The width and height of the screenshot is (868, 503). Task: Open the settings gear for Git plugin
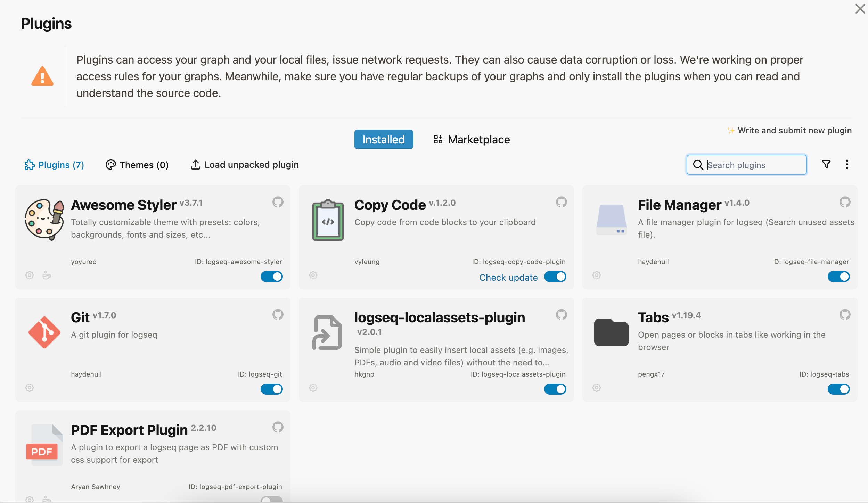(30, 388)
